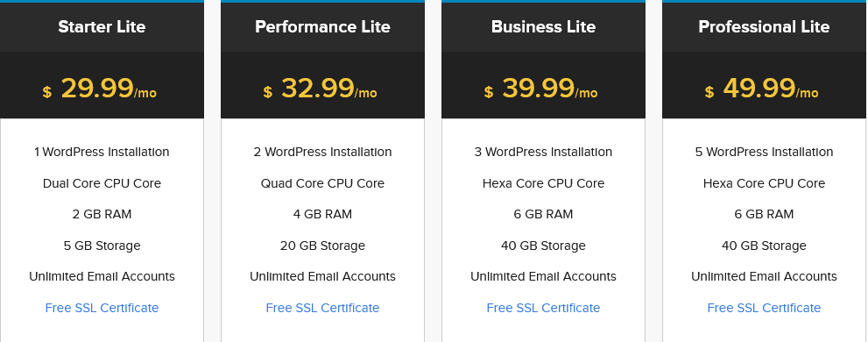Screen dimensions: 868x342
Task: Click Professional Lite Free SSL Certificate link
Action: click(x=764, y=308)
